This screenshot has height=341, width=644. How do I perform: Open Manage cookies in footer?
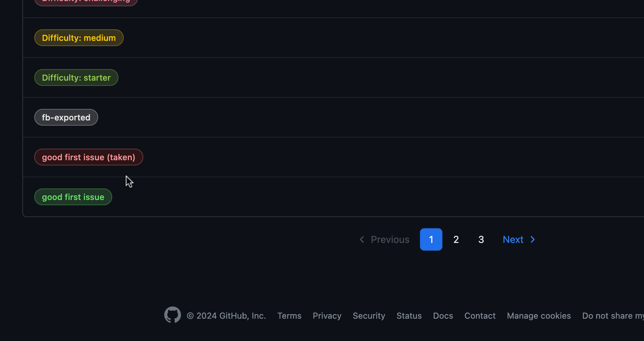539,316
